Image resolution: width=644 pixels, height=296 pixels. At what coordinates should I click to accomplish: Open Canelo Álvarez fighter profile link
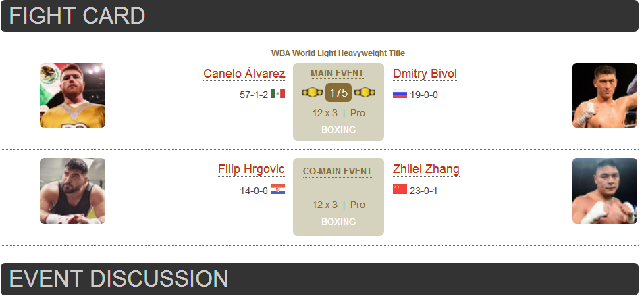coord(244,74)
